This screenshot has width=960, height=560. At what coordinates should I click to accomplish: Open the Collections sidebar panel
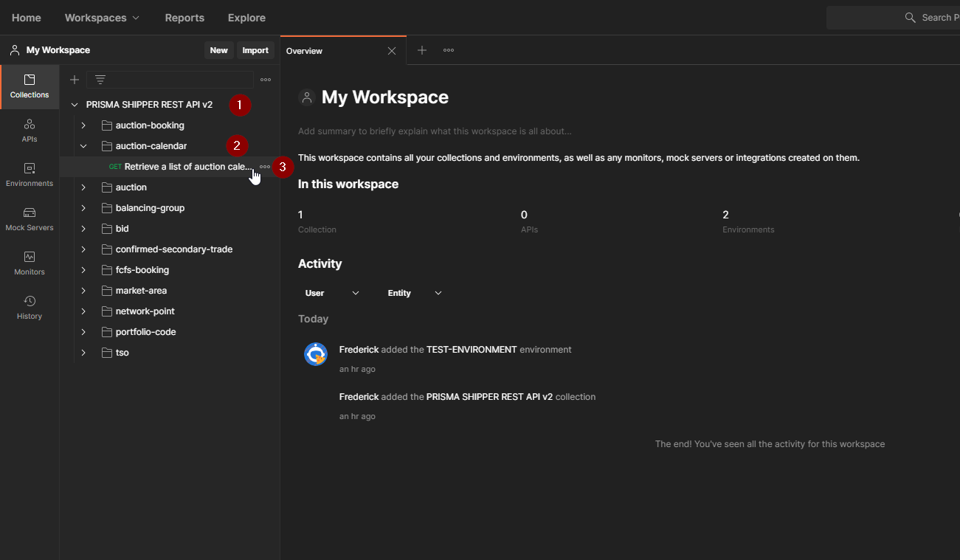pos(30,86)
